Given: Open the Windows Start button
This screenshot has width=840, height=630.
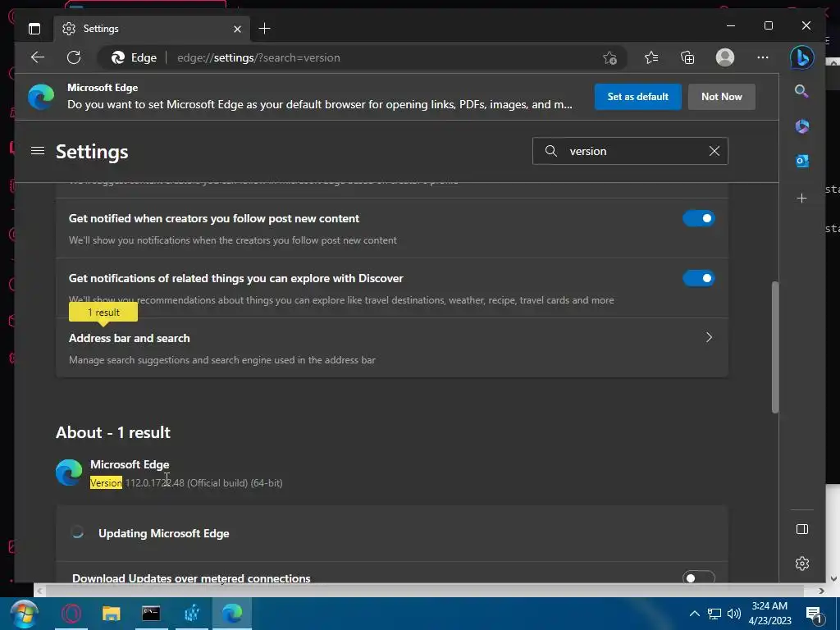Looking at the screenshot, I should click(x=24, y=614).
